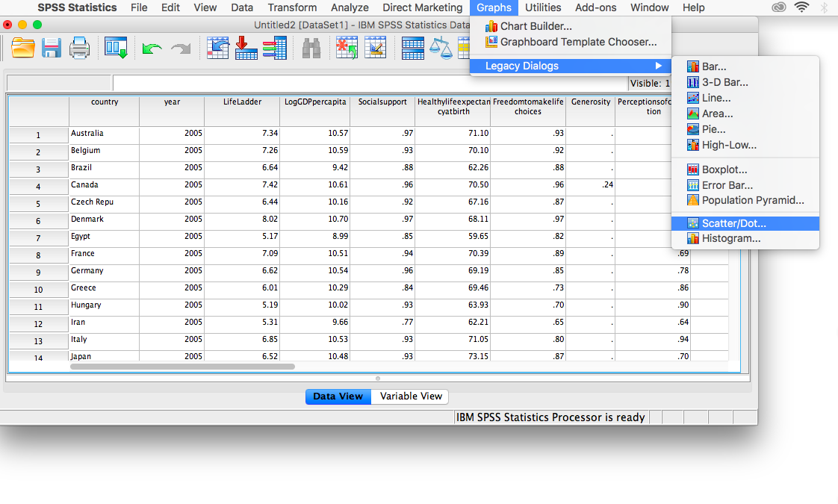Open the Help menu
The height and width of the screenshot is (504, 838).
tap(693, 7)
